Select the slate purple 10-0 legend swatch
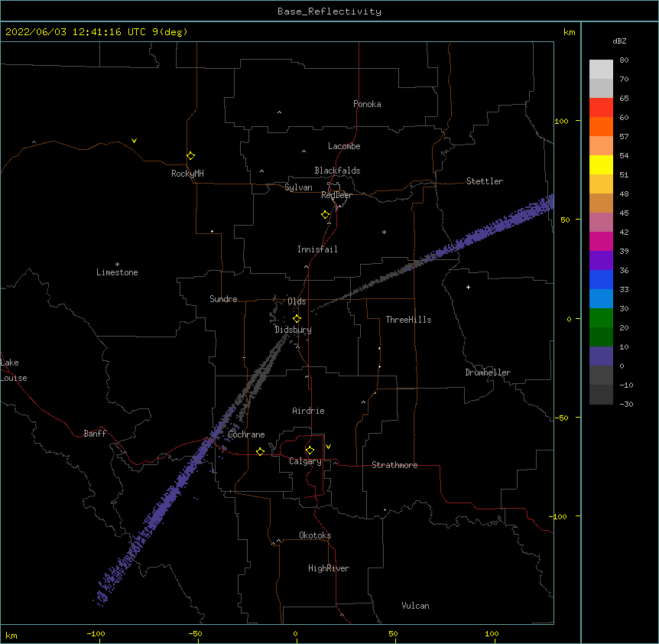The image size is (659, 644). click(x=601, y=356)
